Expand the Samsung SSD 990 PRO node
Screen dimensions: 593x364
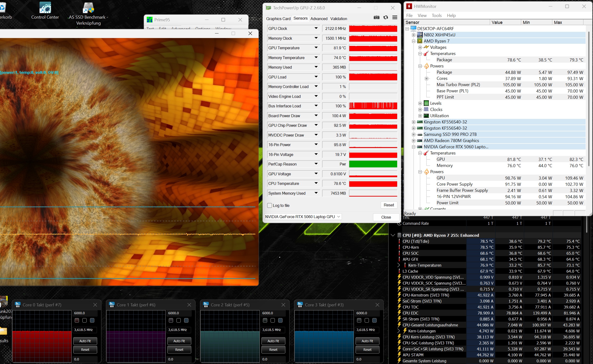[414, 134]
